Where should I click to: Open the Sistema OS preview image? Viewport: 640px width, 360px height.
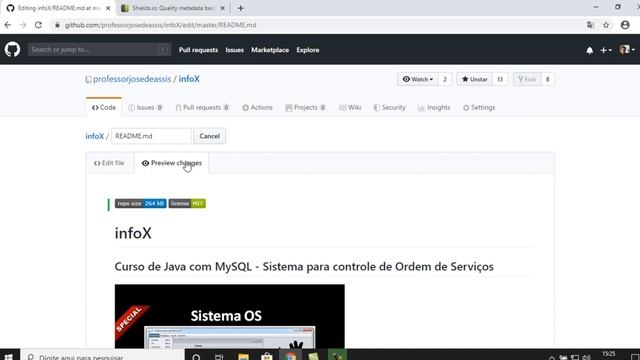229,316
